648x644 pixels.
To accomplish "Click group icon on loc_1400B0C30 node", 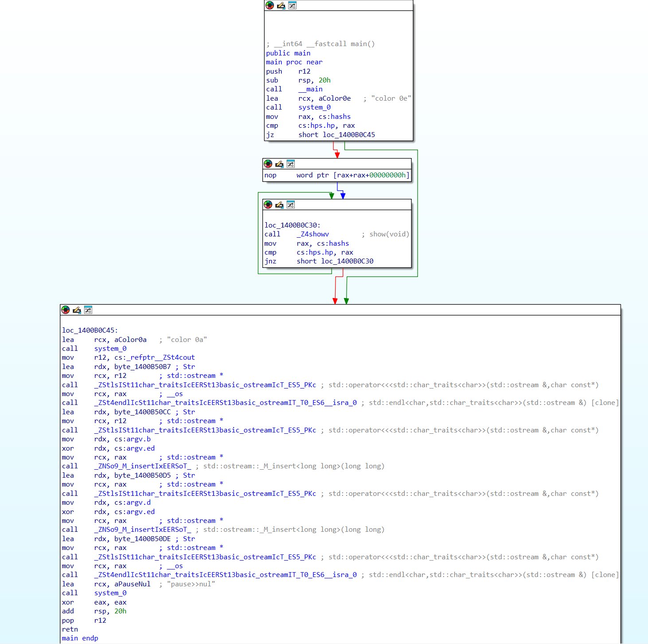I will pos(290,204).
